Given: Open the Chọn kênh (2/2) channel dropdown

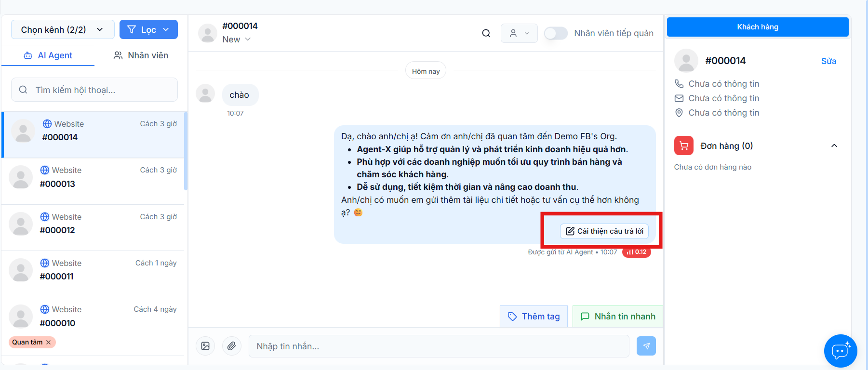Looking at the screenshot, I should [x=63, y=29].
